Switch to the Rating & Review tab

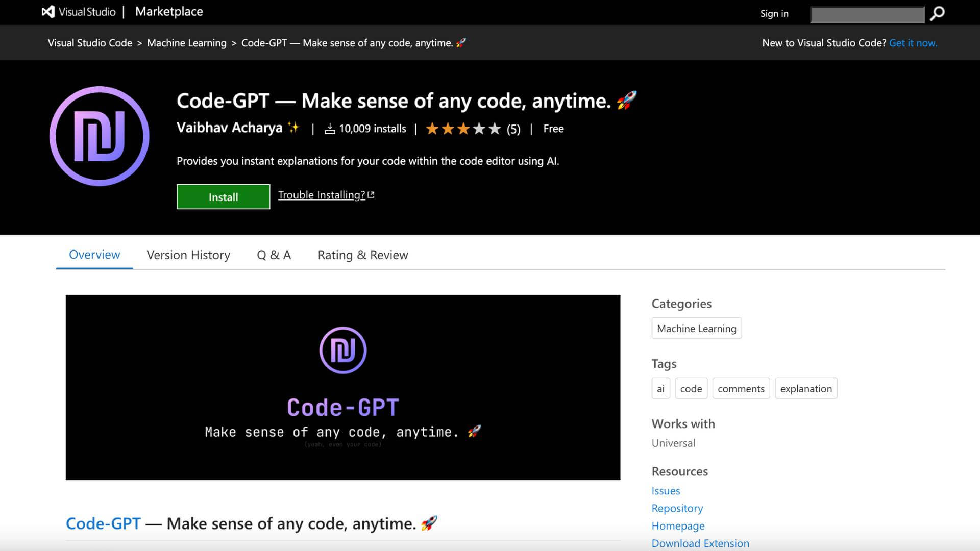point(363,255)
